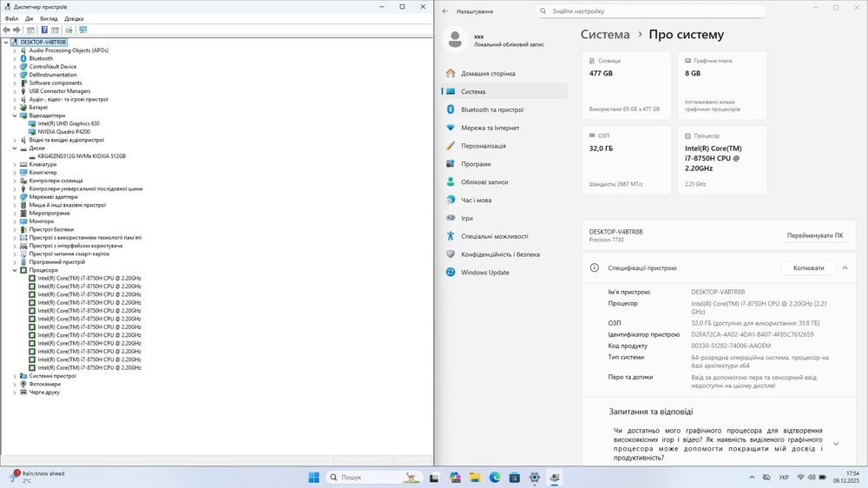Click the volume speaker icon in system tray

point(812,477)
